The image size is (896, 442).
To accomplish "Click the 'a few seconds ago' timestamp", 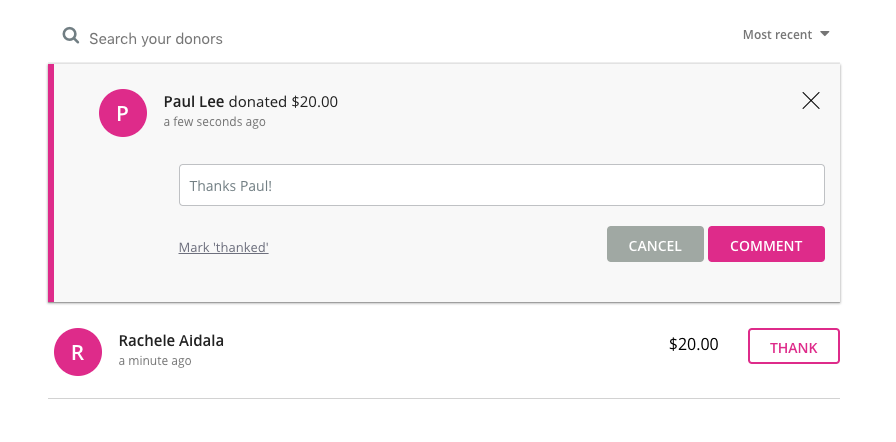I will tap(214, 122).
